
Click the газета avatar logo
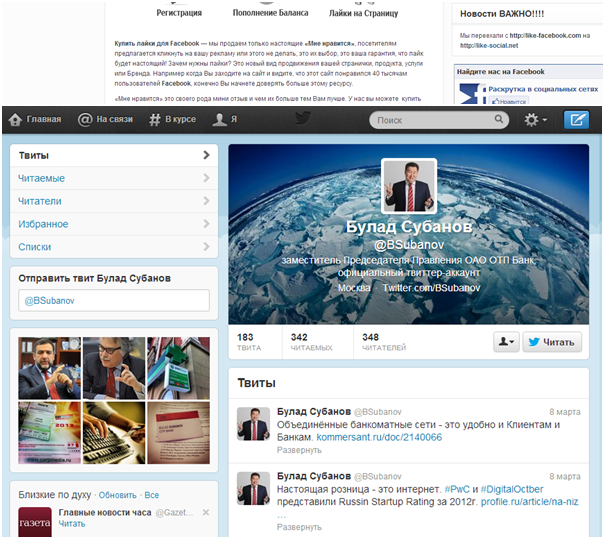pos(35,522)
